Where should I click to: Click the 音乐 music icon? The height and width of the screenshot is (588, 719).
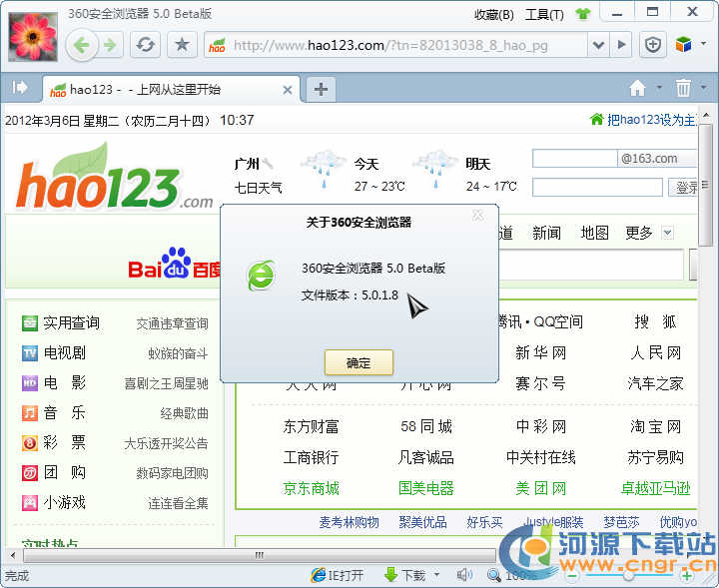click(30, 412)
